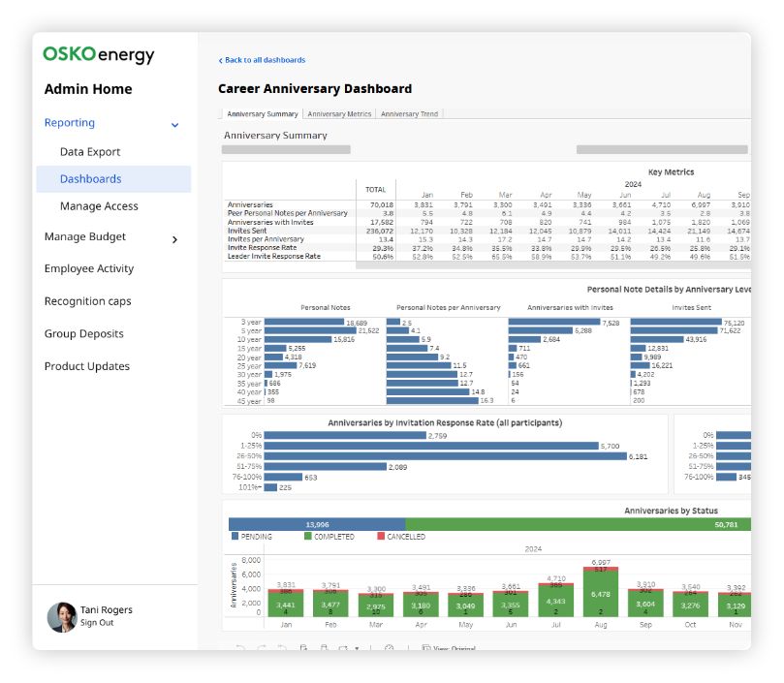This screenshot has width=784, height=683.
Task: Click the Career Anniversary Dashboard heading
Action: pos(315,89)
